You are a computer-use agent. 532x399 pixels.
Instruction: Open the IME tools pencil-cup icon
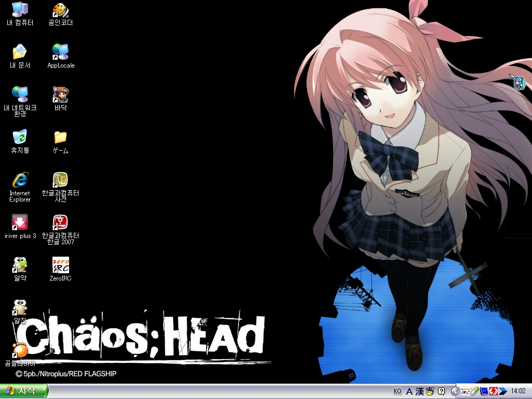click(x=430, y=392)
